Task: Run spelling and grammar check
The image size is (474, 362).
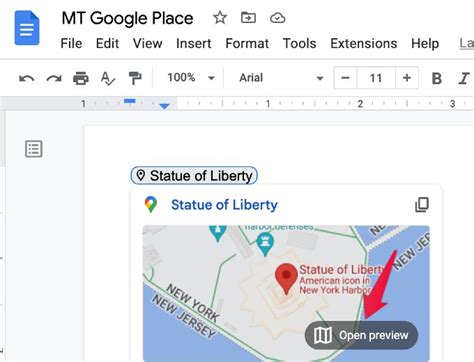Action: tap(108, 78)
